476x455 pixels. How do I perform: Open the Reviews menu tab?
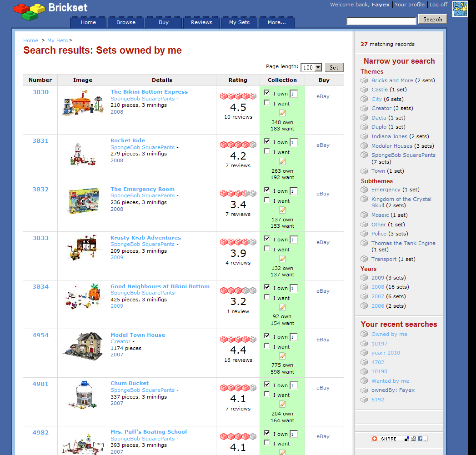[x=201, y=22]
